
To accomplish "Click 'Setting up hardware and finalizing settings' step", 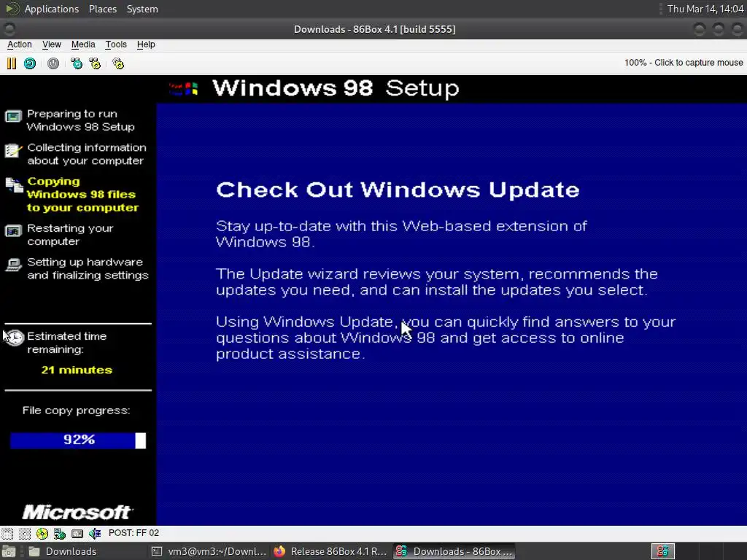I will click(x=88, y=268).
